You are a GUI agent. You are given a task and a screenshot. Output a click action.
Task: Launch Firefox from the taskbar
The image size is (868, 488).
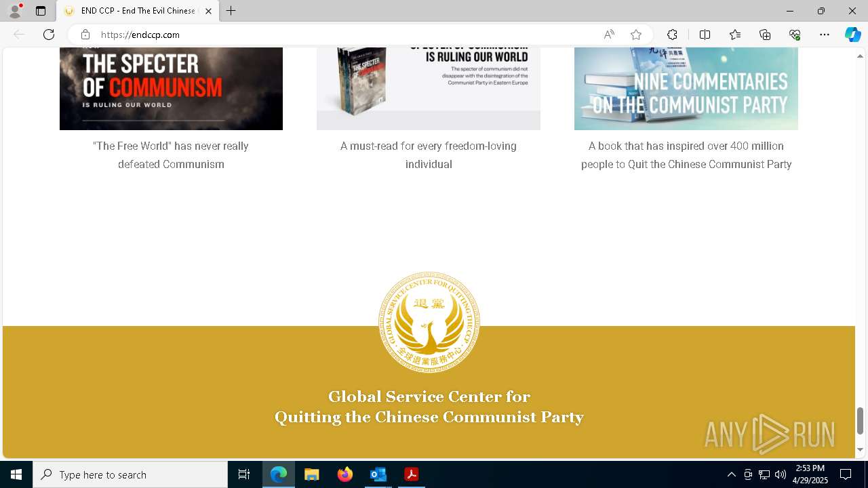[345, 474]
